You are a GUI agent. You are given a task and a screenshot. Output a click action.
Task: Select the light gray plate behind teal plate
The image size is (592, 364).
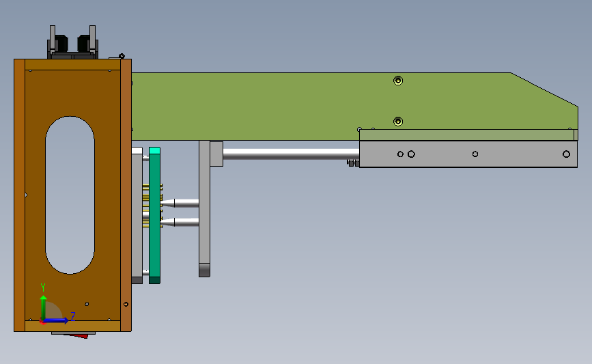click(x=137, y=215)
